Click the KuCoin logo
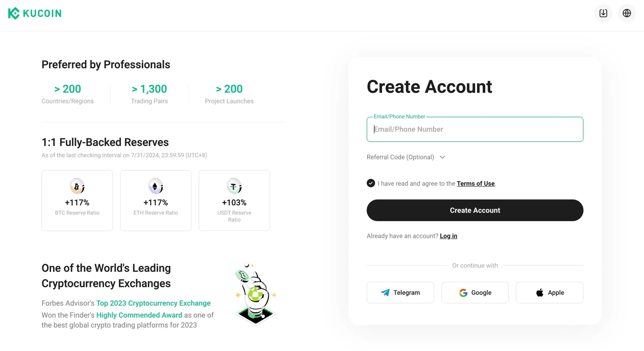This screenshot has width=644, height=351. pyautogui.click(x=34, y=13)
